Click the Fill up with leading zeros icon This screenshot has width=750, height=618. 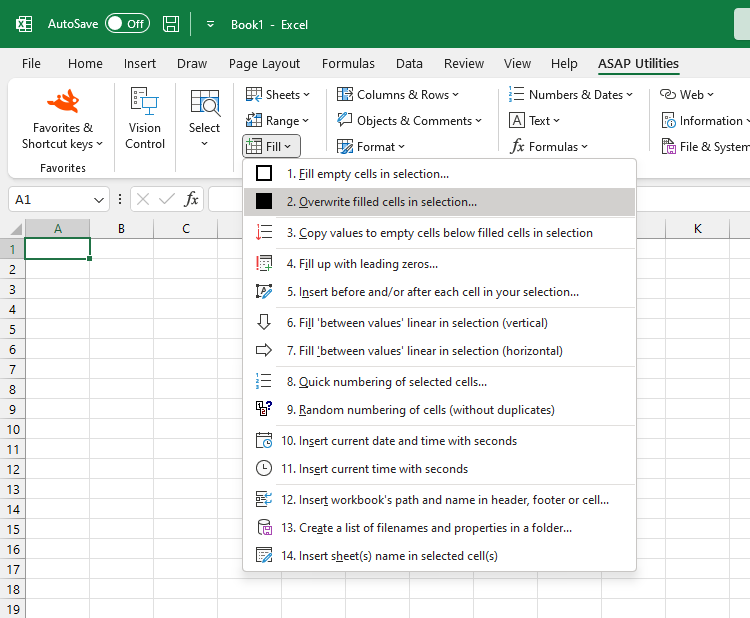tap(264, 264)
